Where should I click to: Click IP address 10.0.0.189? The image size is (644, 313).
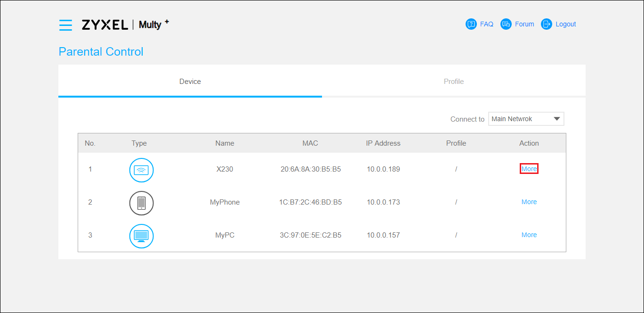[x=383, y=169]
